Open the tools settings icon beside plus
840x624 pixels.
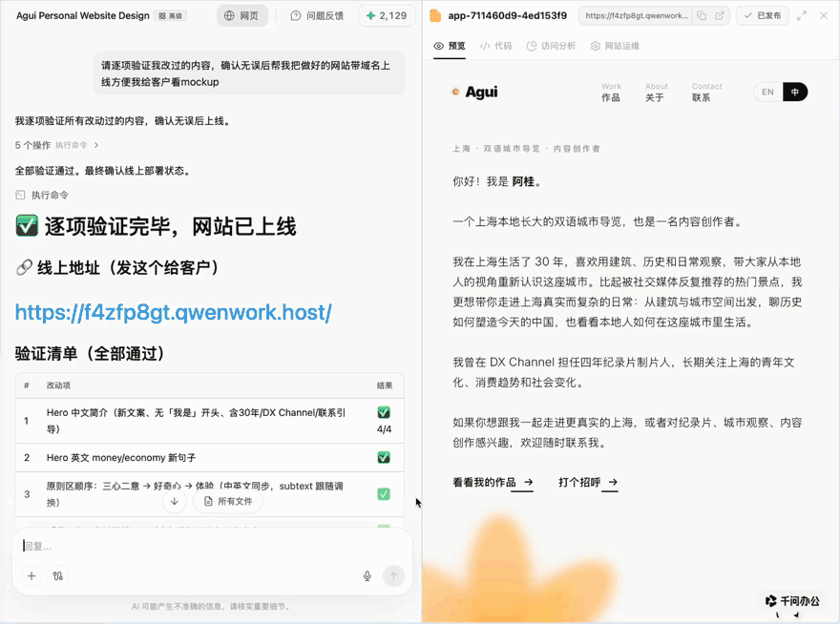tap(58, 575)
